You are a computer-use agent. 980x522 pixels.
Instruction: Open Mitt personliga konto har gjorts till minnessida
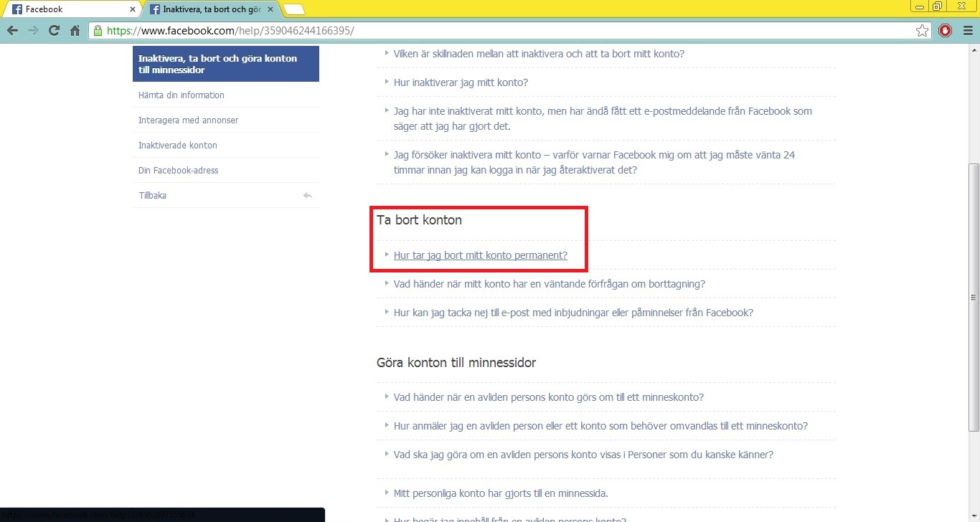[x=501, y=493]
